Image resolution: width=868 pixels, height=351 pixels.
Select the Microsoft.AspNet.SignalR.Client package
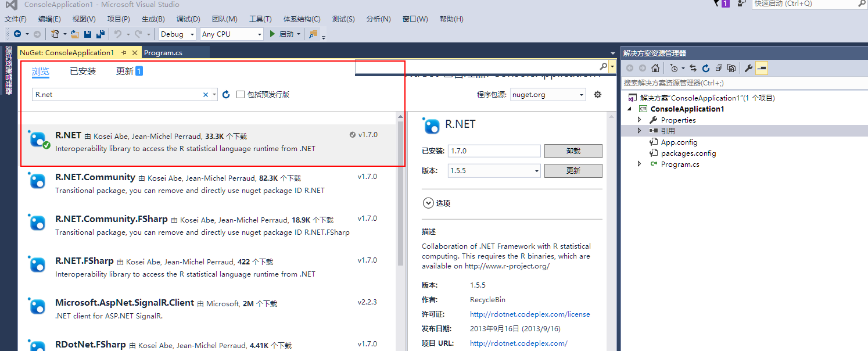(x=208, y=309)
